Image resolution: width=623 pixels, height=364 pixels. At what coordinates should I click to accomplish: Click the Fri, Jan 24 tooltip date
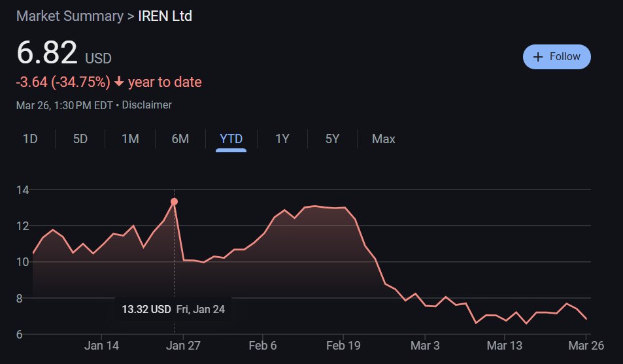[x=201, y=309]
